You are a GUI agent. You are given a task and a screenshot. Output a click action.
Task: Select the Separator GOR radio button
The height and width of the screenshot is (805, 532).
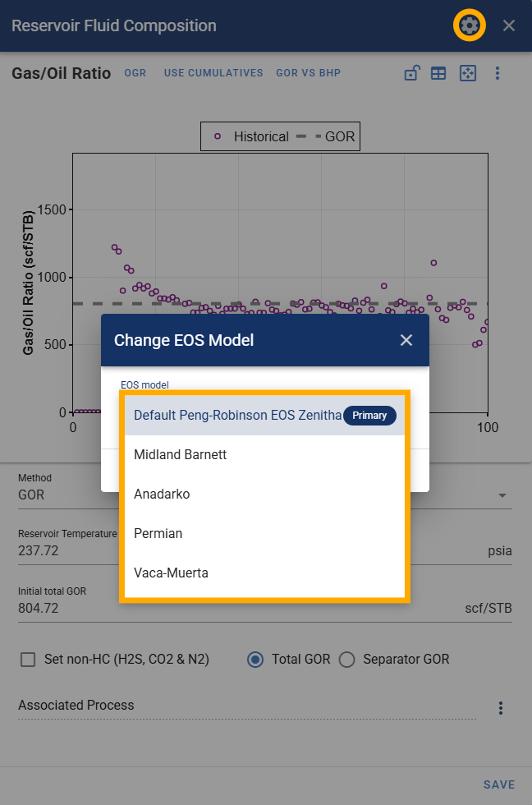click(348, 659)
